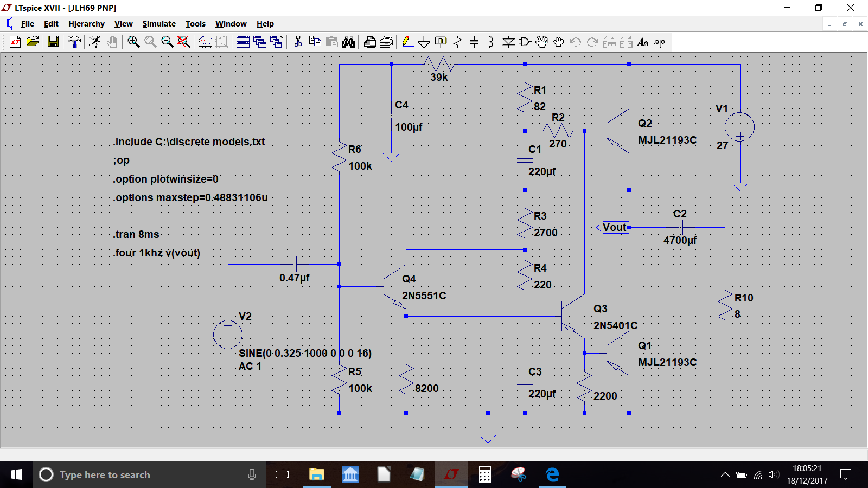Open the Calculator from the taskbar
The image size is (868, 488).
[485, 474]
